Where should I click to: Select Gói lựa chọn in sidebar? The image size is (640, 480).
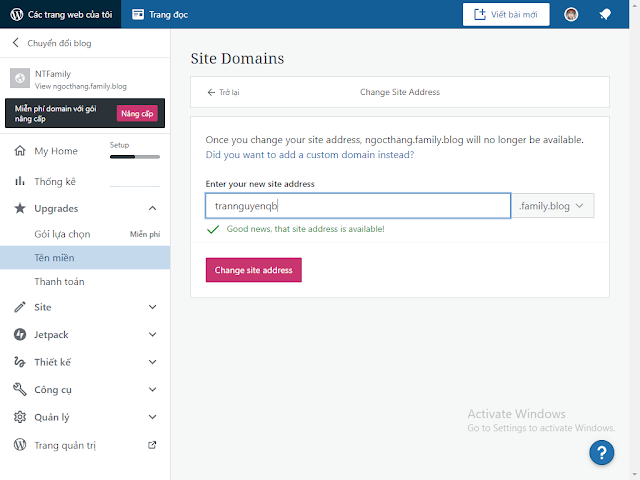pyautogui.click(x=62, y=234)
